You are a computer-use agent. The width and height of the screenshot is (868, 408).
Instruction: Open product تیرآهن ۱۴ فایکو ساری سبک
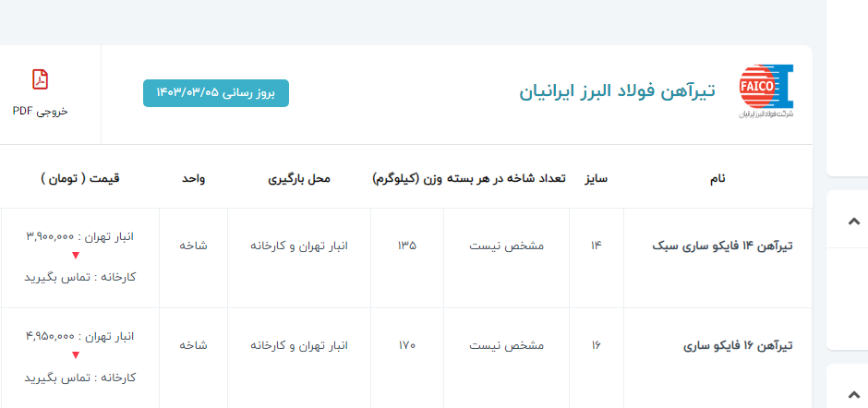coord(722,246)
